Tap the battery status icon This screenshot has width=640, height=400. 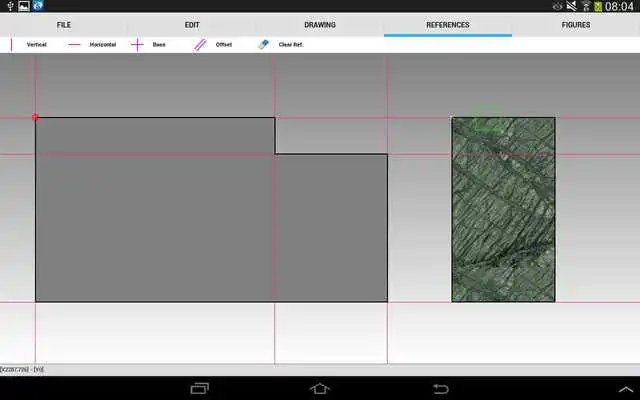point(598,6)
